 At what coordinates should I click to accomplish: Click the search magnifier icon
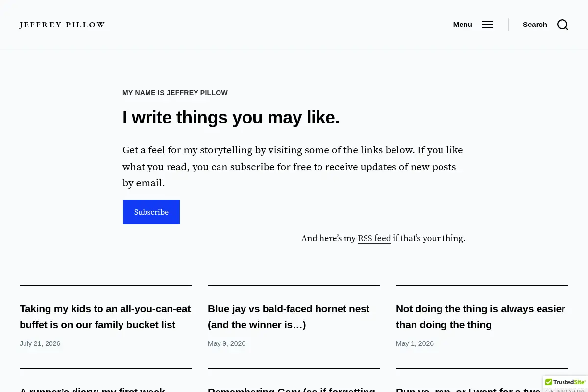[x=563, y=24]
